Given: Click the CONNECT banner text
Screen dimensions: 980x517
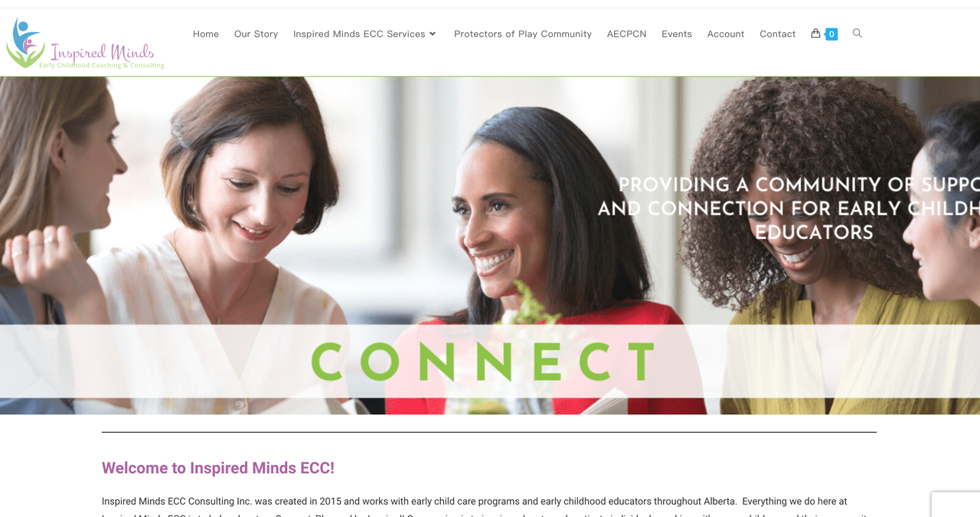Looking at the screenshot, I should tap(484, 362).
